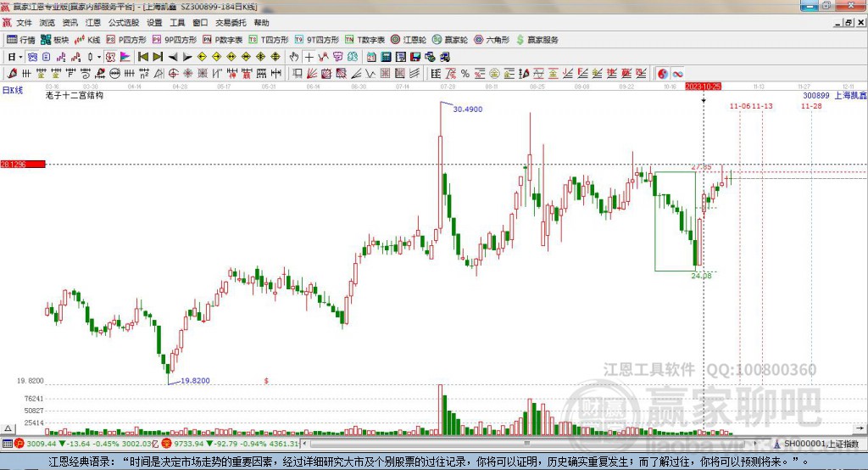Open the T四方形 tool
868x470 pixels.
[x=269, y=40]
